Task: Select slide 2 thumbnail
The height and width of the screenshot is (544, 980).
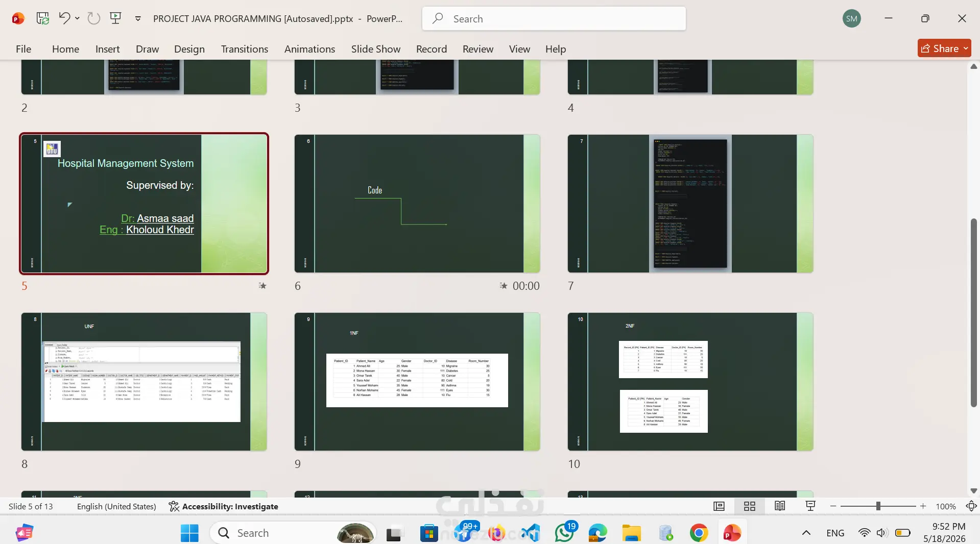Action: [x=144, y=77]
